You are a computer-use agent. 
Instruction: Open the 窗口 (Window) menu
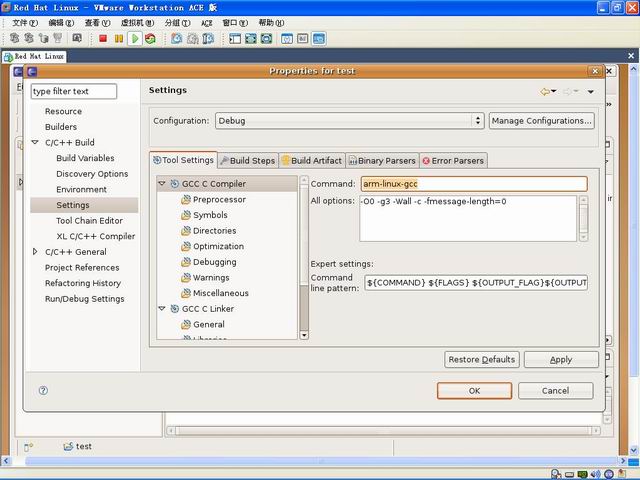pyautogui.click(x=235, y=23)
